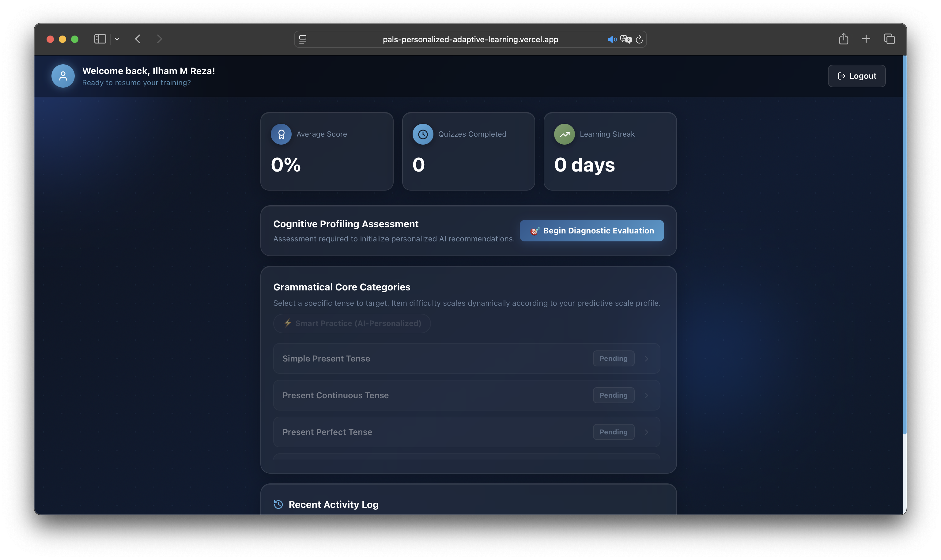Log out of the account
Screen dimensions: 941x560
(856, 76)
